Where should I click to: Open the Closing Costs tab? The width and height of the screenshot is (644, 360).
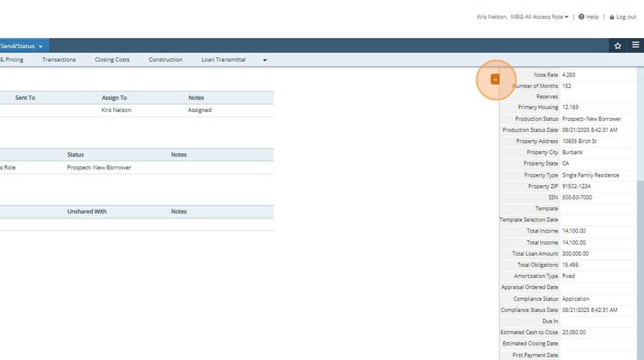pyautogui.click(x=112, y=60)
